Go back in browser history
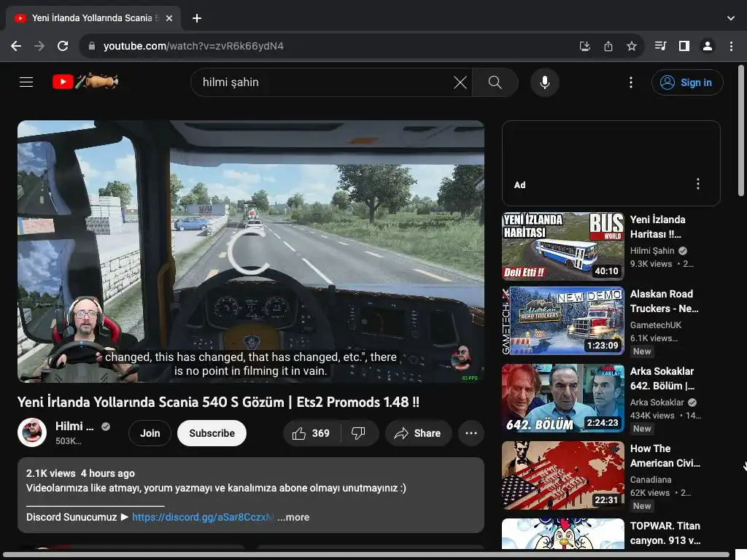 click(16, 46)
